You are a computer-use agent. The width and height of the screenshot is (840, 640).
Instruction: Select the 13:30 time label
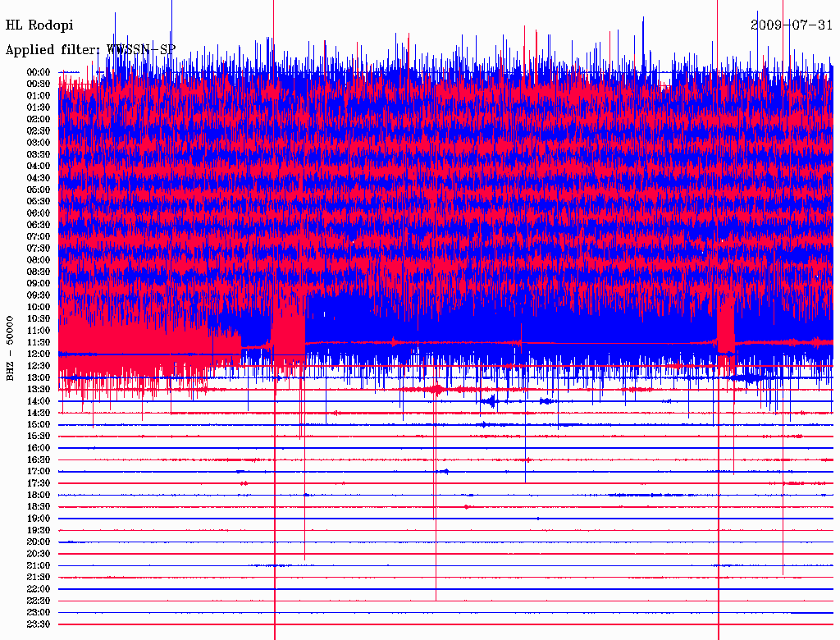click(39, 390)
